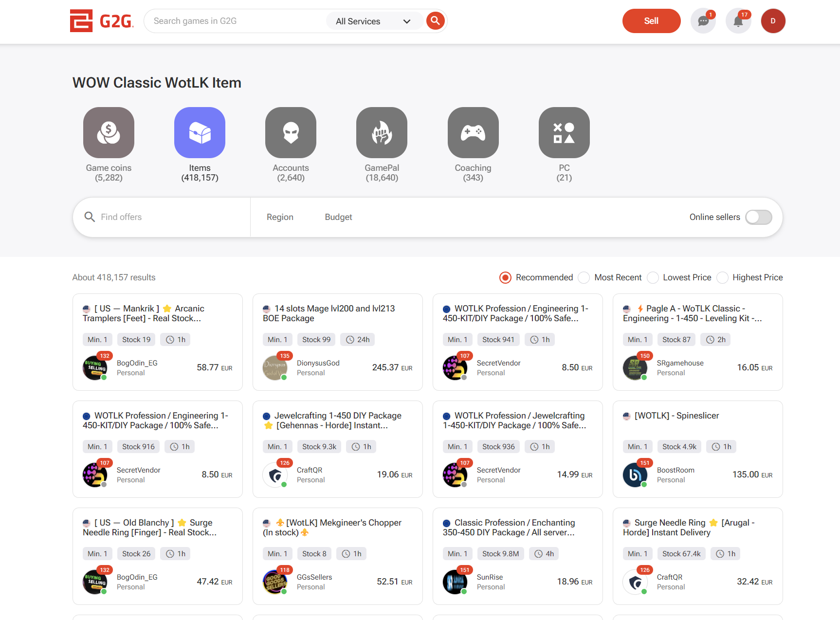840x620 pixels.
Task: Open the Region filter dropdown
Action: pyautogui.click(x=280, y=217)
